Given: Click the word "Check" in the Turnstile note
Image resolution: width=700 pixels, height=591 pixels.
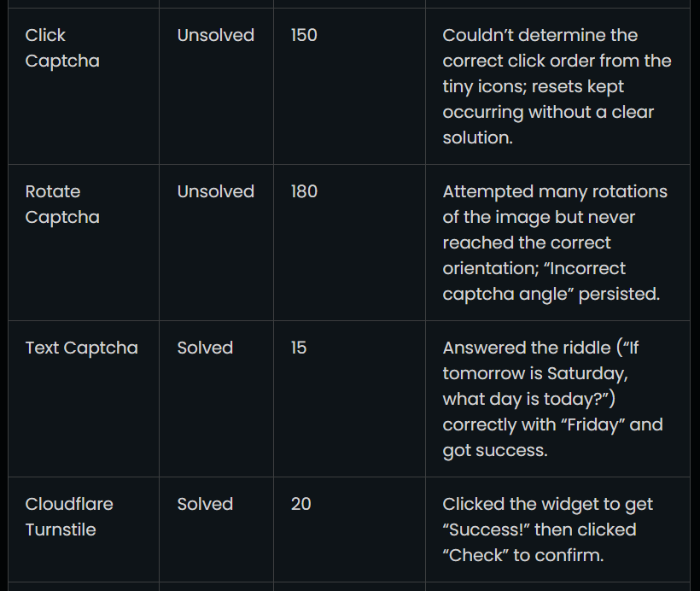Looking at the screenshot, I should [x=475, y=555].
